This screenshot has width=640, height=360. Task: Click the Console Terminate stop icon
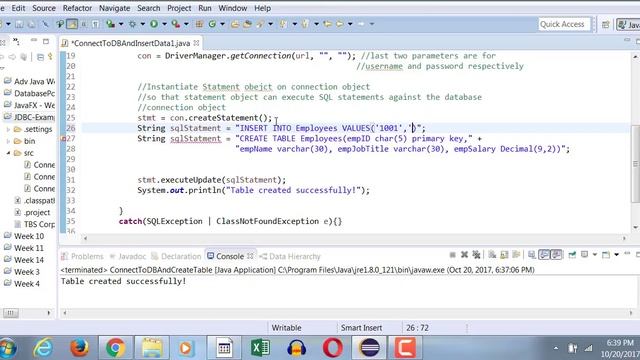coord(452,255)
